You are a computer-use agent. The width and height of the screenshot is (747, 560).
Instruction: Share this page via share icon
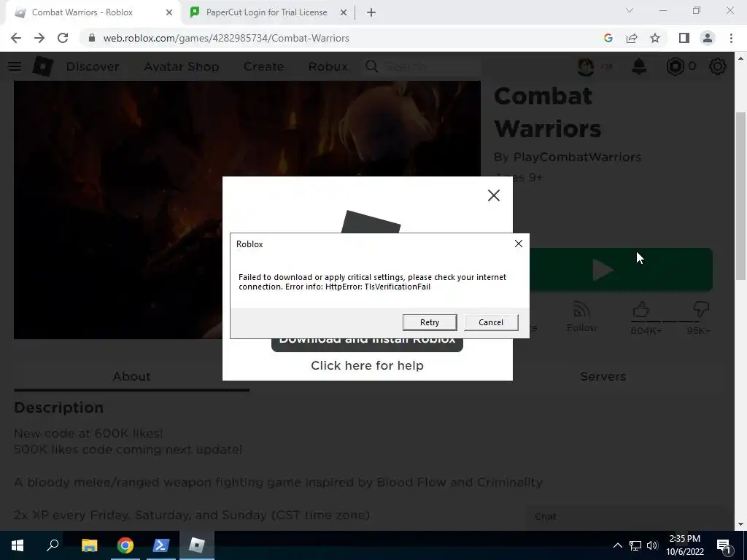(x=632, y=38)
